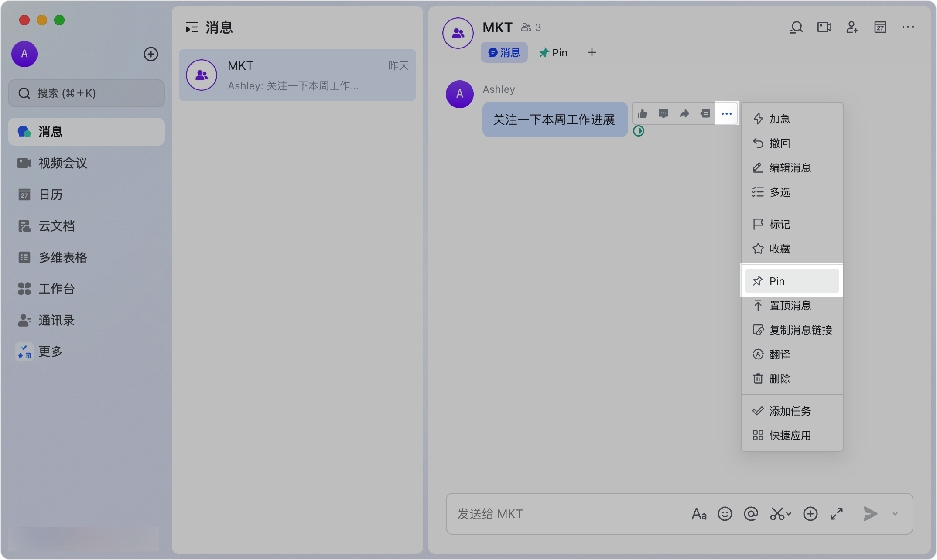The image size is (937, 560).
Task: Forward the message with arrow icon
Action: pos(684,114)
